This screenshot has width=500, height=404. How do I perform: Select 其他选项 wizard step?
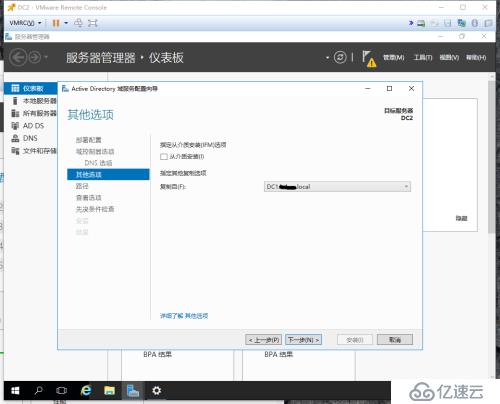[108, 174]
